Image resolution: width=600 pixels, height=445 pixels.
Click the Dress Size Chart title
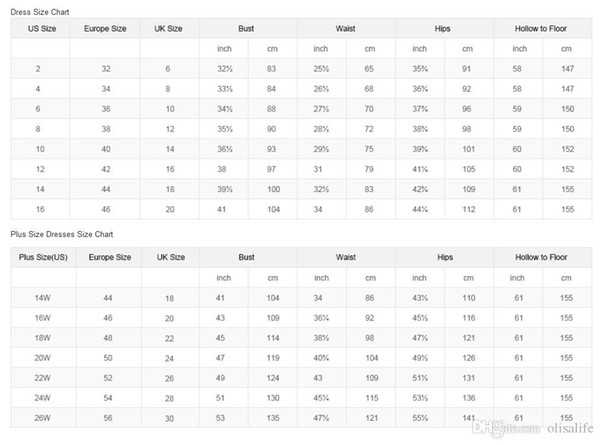click(40, 12)
